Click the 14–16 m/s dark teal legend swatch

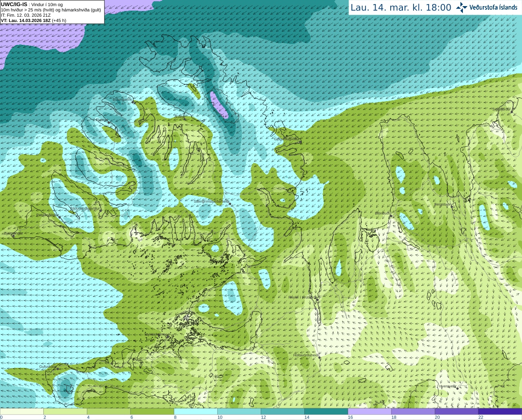tap(326, 411)
